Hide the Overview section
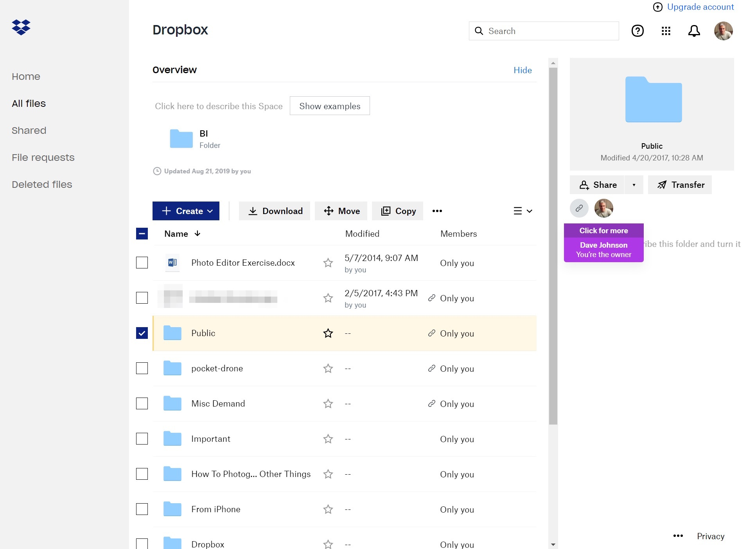Image resolution: width=756 pixels, height=549 pixels. click(x=523, y=70)
